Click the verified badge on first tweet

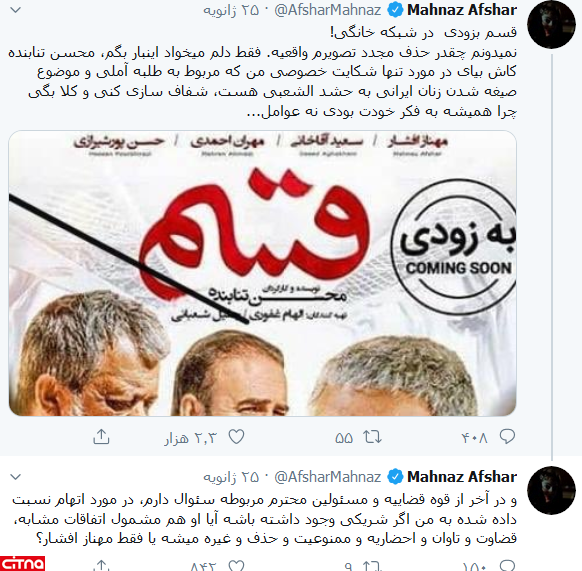point(395,10)
